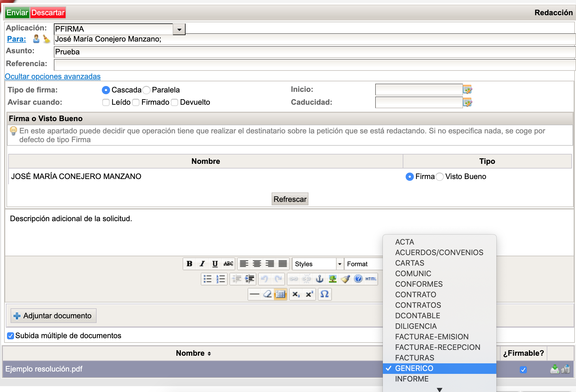The height and width of the screenshot is (392, 576).
Task: Insert a numbered list
Action: click(221, 279)
